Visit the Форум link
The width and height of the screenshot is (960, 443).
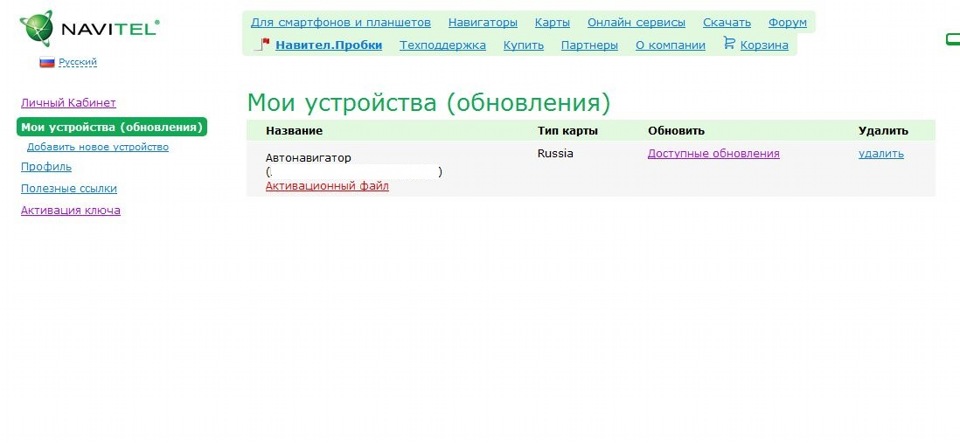(787, 23)
